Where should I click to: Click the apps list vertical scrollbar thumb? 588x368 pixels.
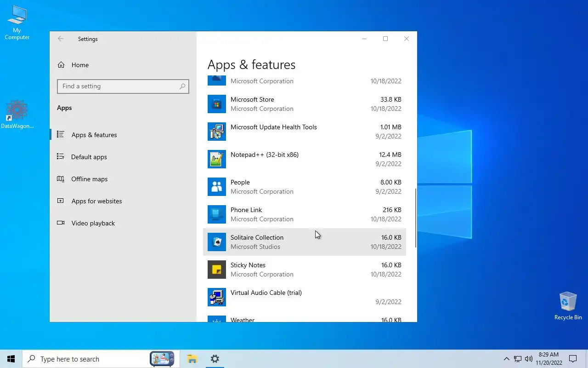416,218
